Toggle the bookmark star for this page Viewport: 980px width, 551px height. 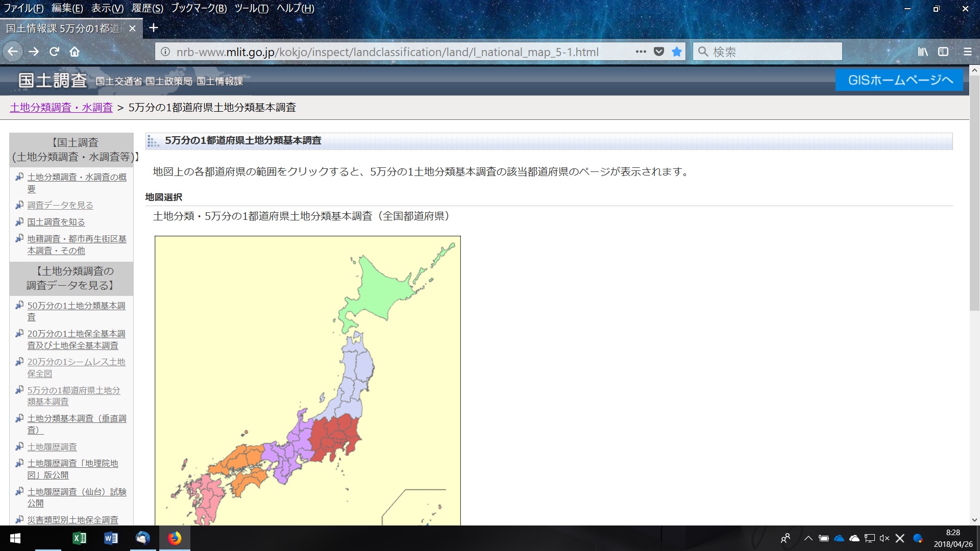tap(677, 52)
